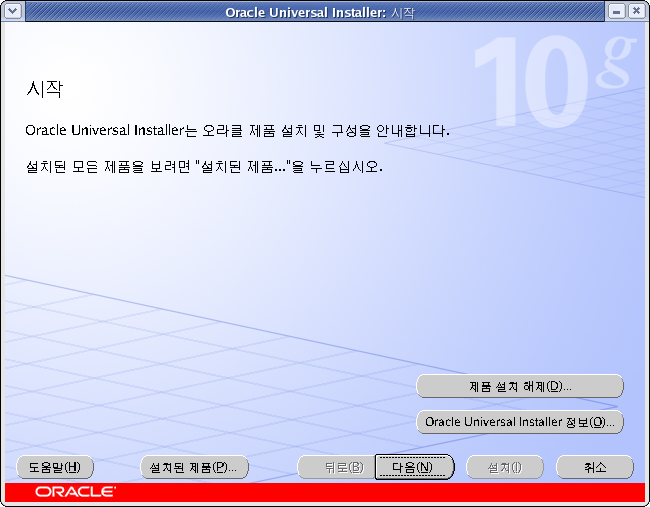Close the Oracle Universal Installer window
Viewport: 650px width, 507px height.
(x=636, y=11)
